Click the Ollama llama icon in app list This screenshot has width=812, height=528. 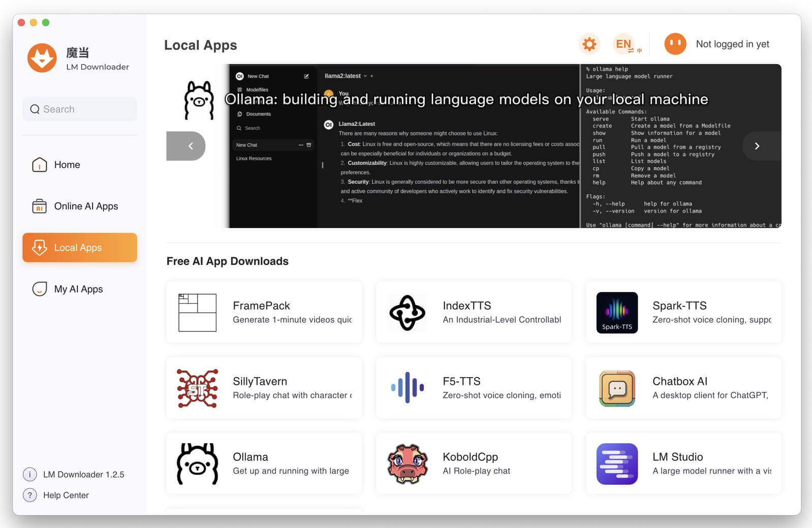[197, 463]
